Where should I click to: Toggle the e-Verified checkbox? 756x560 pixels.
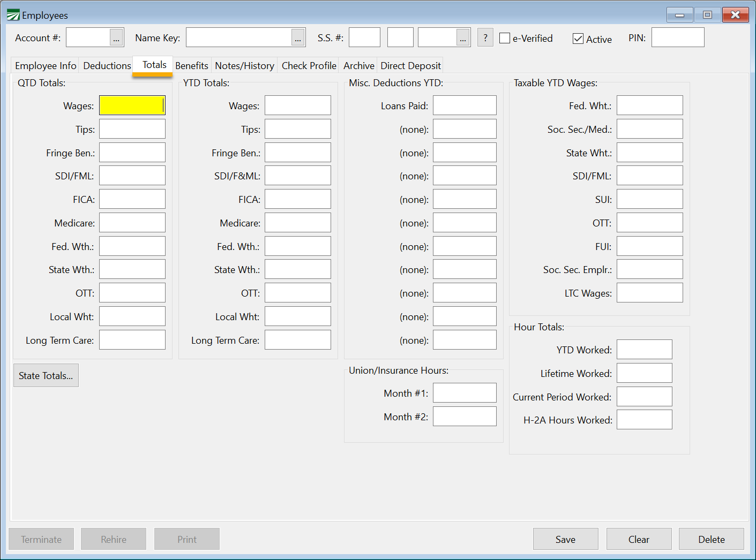coord(505,38)
